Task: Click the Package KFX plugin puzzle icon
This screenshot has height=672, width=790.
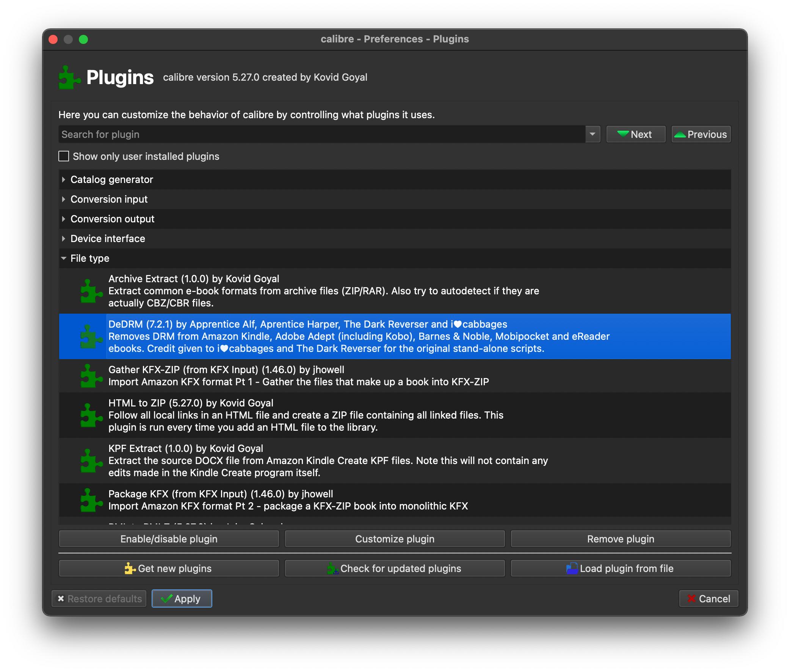Action: [91, 500]
